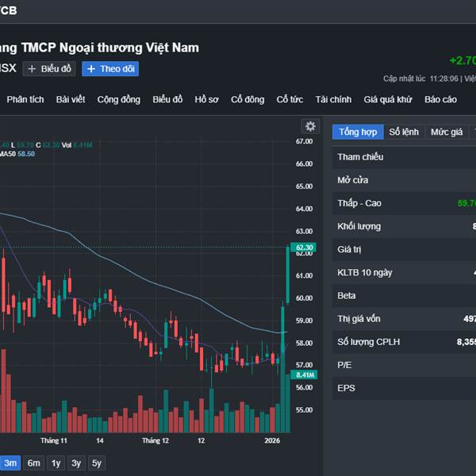The image size is (476, 476).
Task: Switch chart range to 5y
Action: (96, 463)
